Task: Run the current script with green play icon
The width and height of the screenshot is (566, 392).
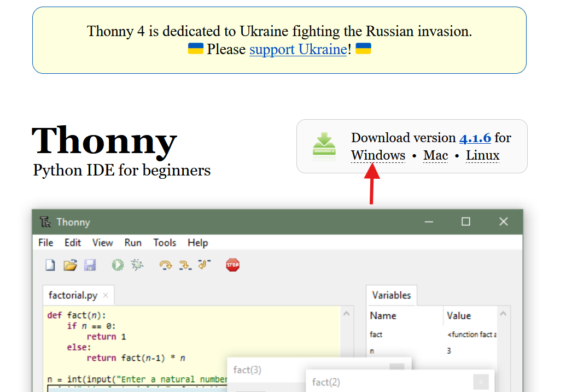Action: pos(117,265)
